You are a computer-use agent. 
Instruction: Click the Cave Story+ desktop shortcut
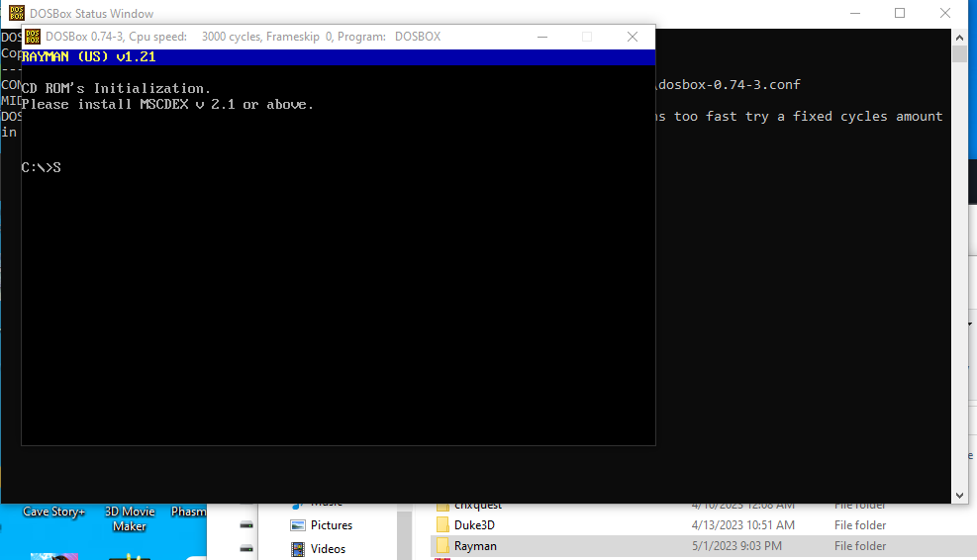point(53,512)
